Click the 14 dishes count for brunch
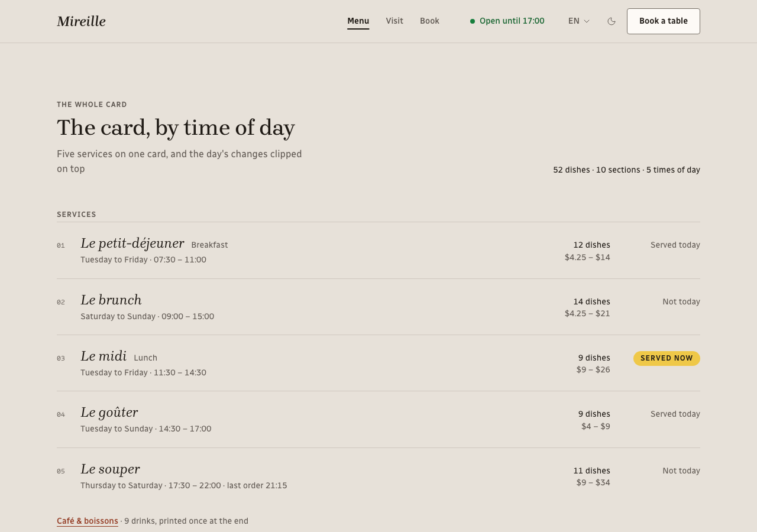Viewport: 757px width, 532px height. tap(591, 301)
